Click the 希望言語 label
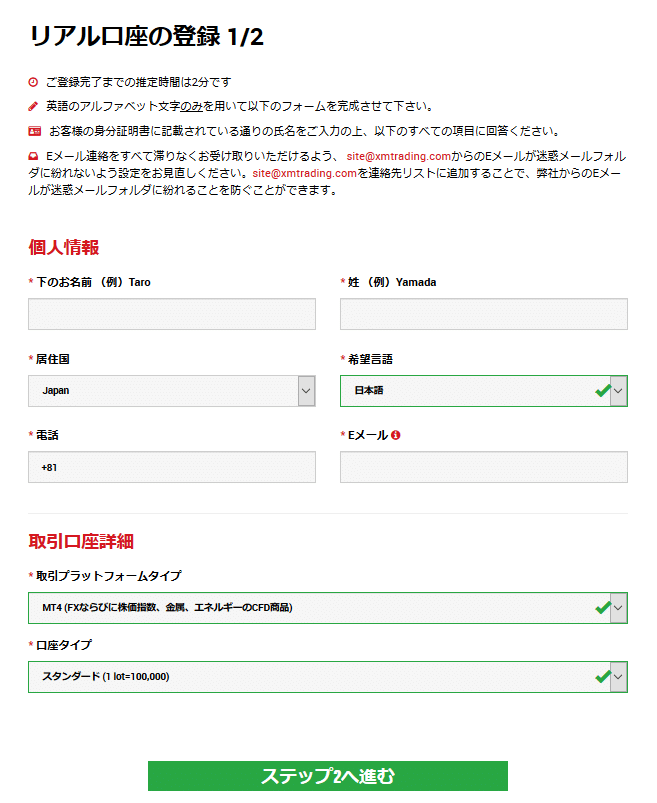Image resolution: width=657 pixels, height=803 pixels. [x=370, y=359]
